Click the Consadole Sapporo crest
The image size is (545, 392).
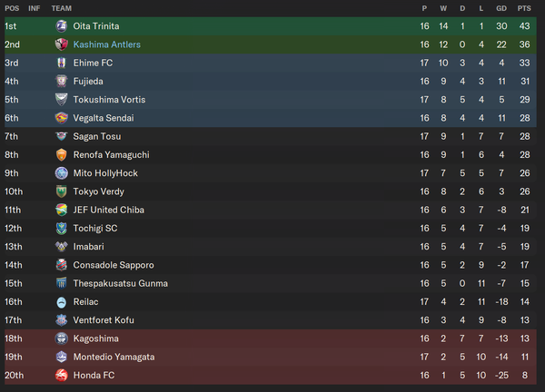click(x=62, y=265)
